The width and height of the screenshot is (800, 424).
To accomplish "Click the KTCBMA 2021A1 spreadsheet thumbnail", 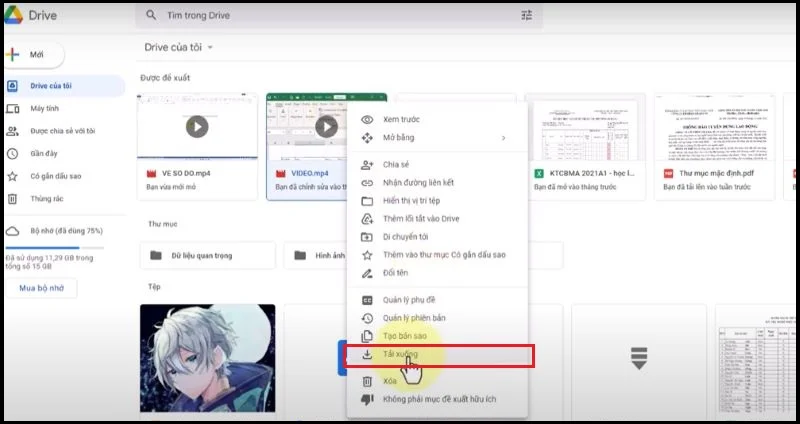I will pos(585,129).
